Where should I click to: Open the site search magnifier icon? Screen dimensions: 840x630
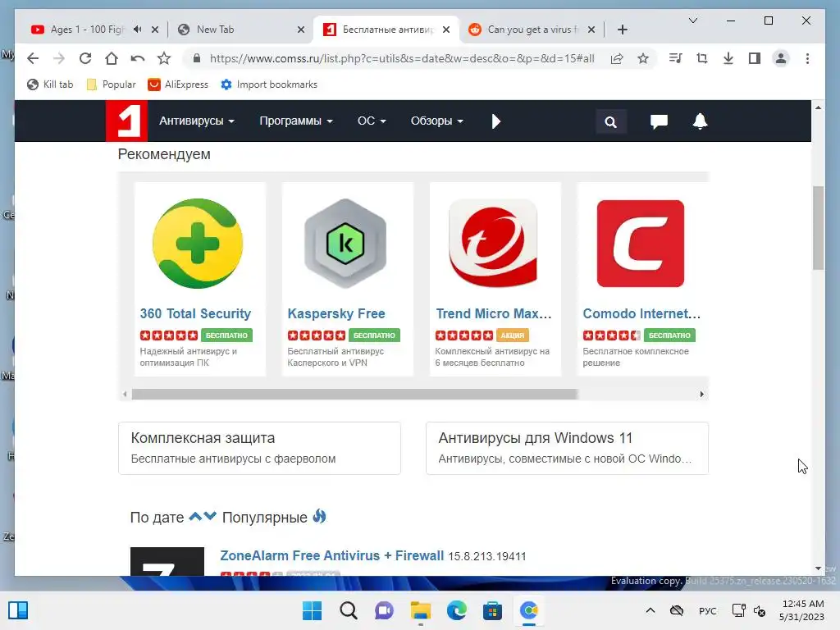610,121
